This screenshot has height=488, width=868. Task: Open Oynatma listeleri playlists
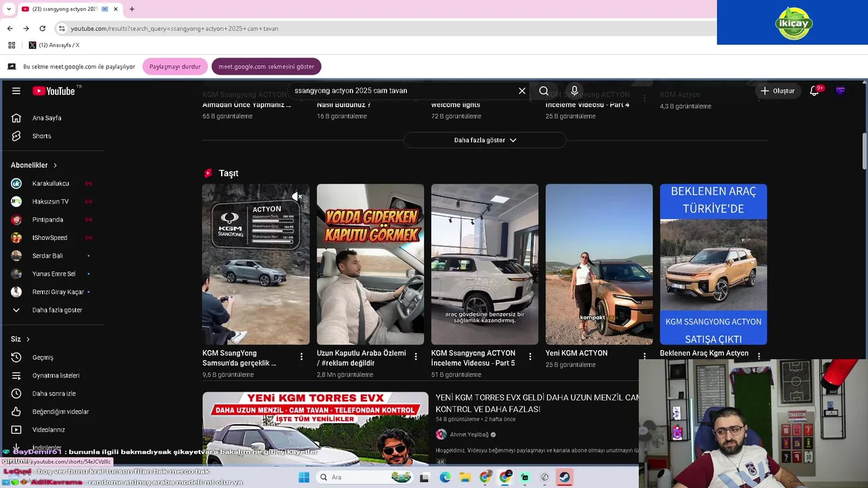click(56, 375)
